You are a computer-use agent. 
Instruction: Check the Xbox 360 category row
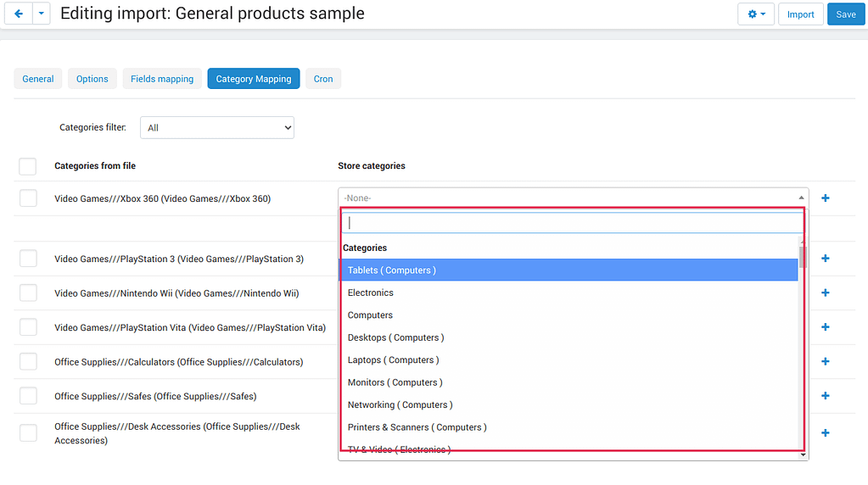pos(28,198)
